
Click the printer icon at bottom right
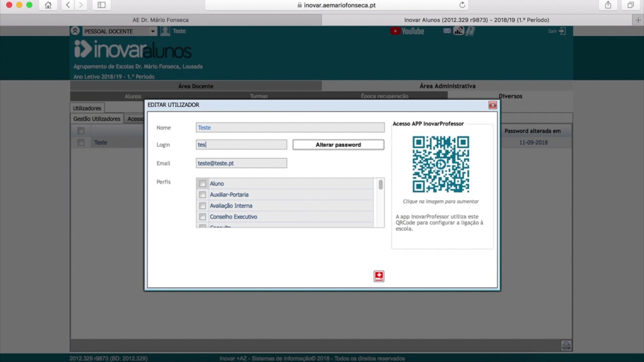(566, 345)
